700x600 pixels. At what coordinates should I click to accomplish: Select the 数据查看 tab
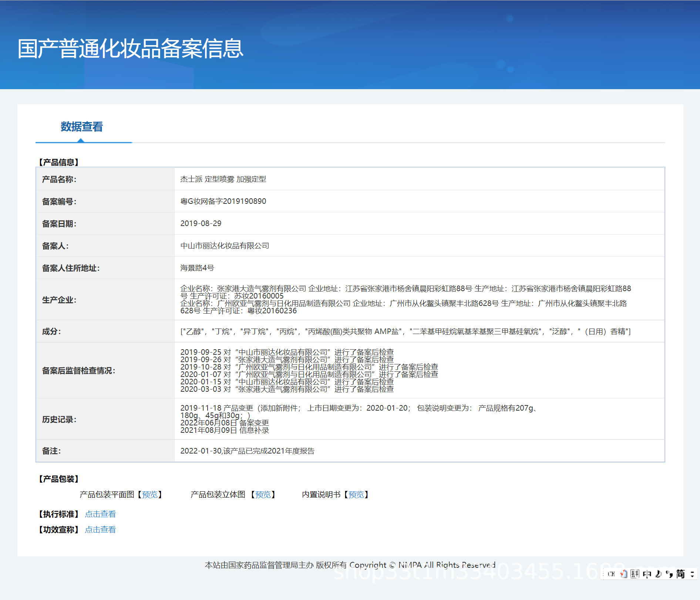click(x=82, y=127)
